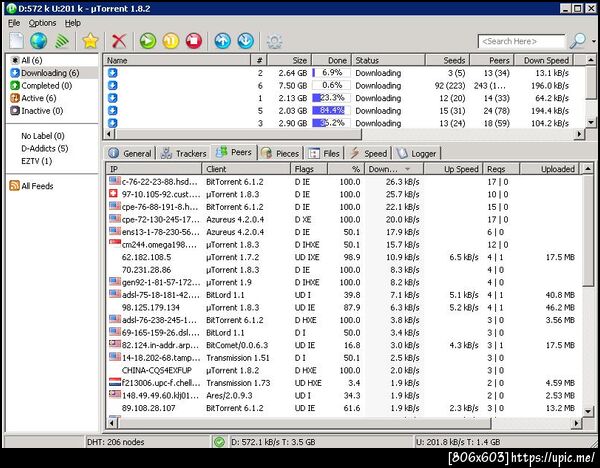Select the D-Addicts (5) label
This screenshot has width=600, height=468.
[x=44, y=148]
